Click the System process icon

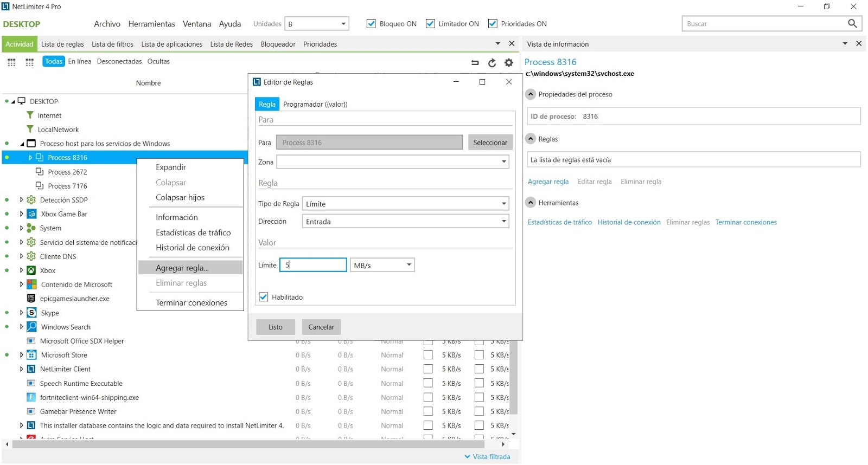31,228
